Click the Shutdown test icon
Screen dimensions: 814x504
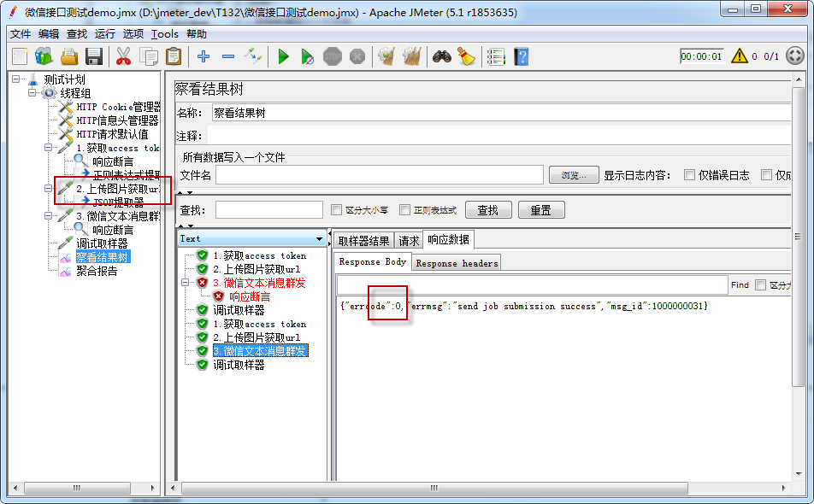coord(357,56)
